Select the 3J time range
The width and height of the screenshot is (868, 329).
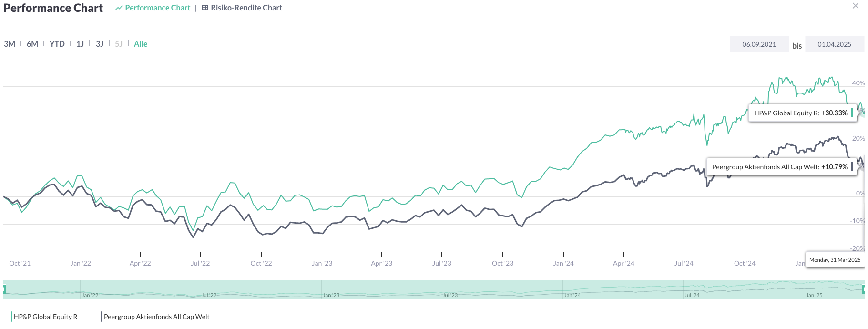pos(100,44)
